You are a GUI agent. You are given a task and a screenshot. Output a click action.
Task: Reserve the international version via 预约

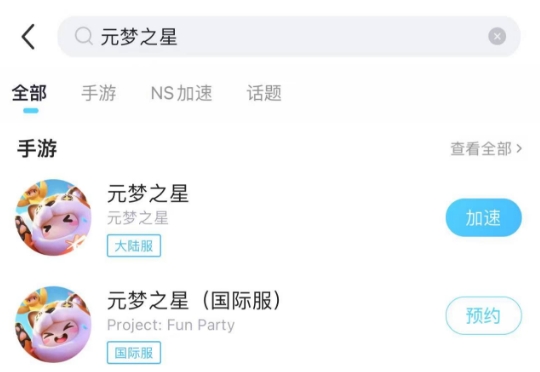tap(484, 316)
